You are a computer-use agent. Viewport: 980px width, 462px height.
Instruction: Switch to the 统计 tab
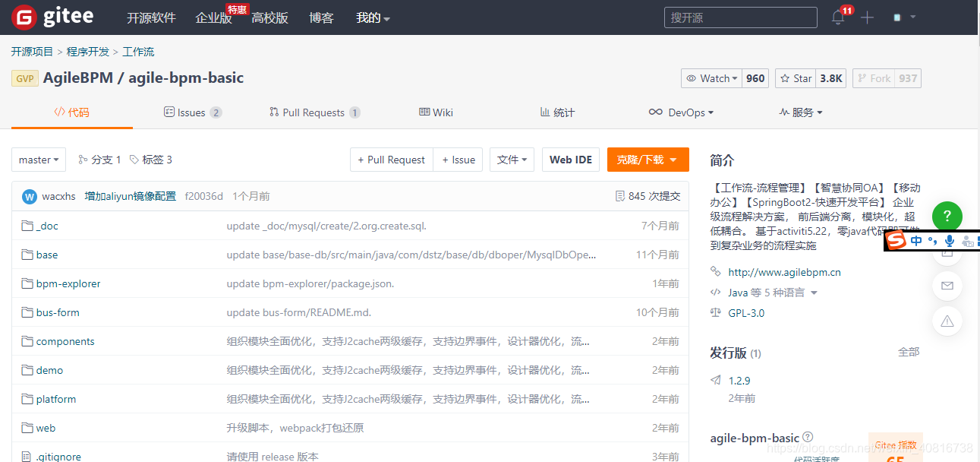click(x=557, y=112)
